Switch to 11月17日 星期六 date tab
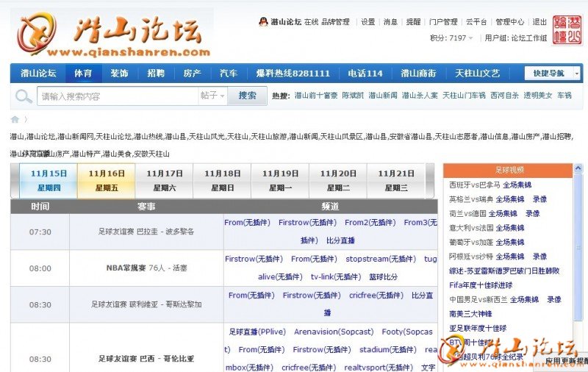 165,181
